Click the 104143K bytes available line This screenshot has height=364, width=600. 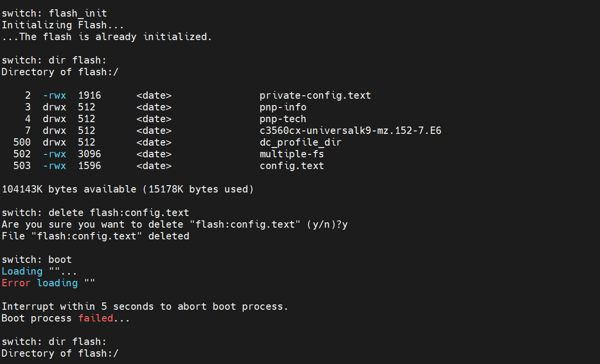click(128, 189)
